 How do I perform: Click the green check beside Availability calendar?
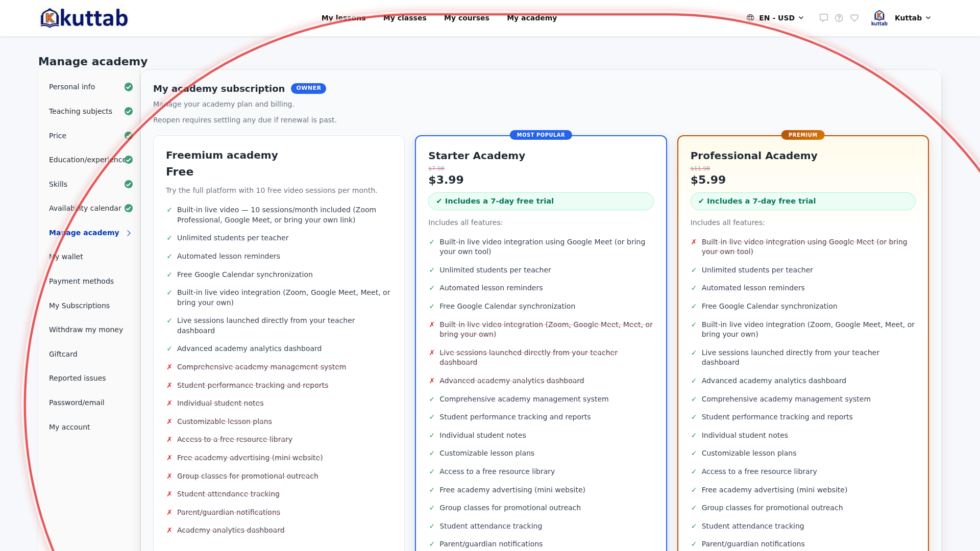129,208
